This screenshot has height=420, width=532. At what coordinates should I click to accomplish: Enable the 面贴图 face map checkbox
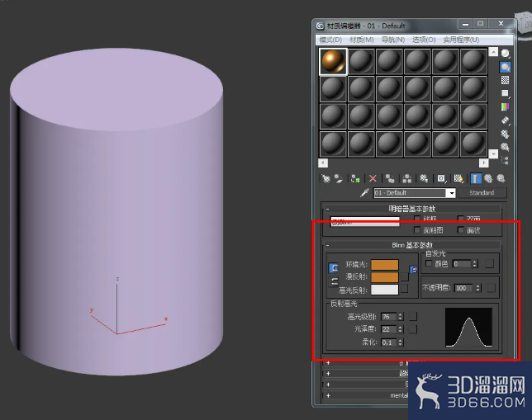click(417, 230)
